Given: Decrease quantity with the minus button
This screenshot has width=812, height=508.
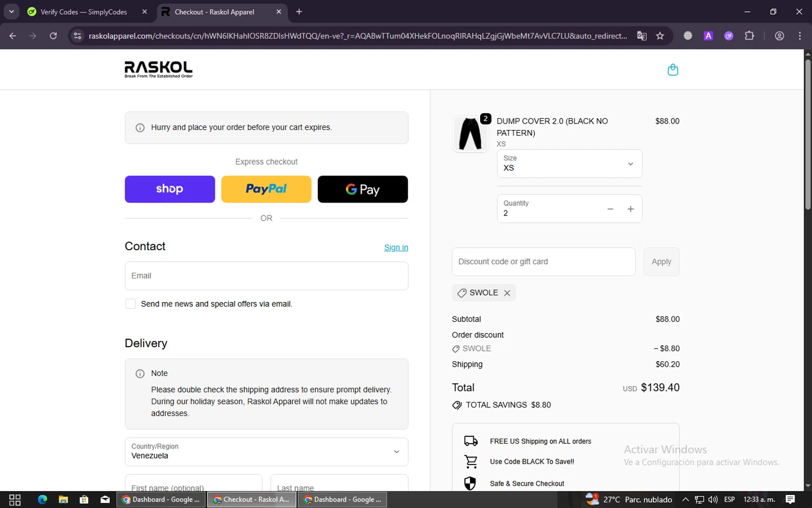Looking at the screenshot, I should click(610, 209).
